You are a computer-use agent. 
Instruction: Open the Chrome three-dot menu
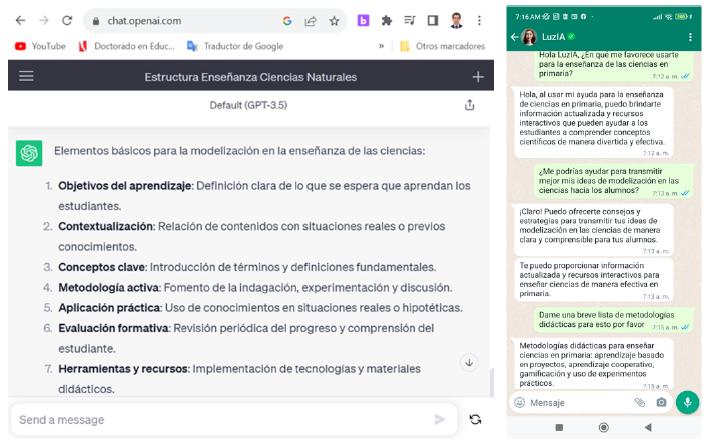(x=479, y=20)
